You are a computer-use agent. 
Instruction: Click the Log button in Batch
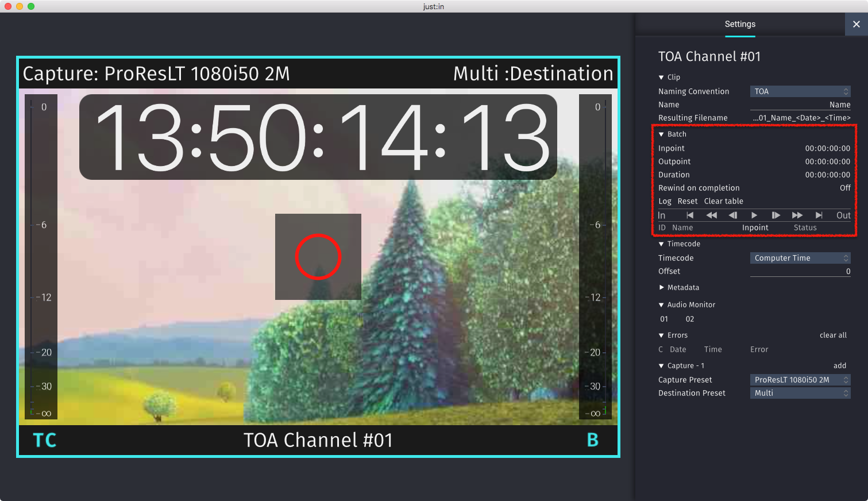point(665,201)
